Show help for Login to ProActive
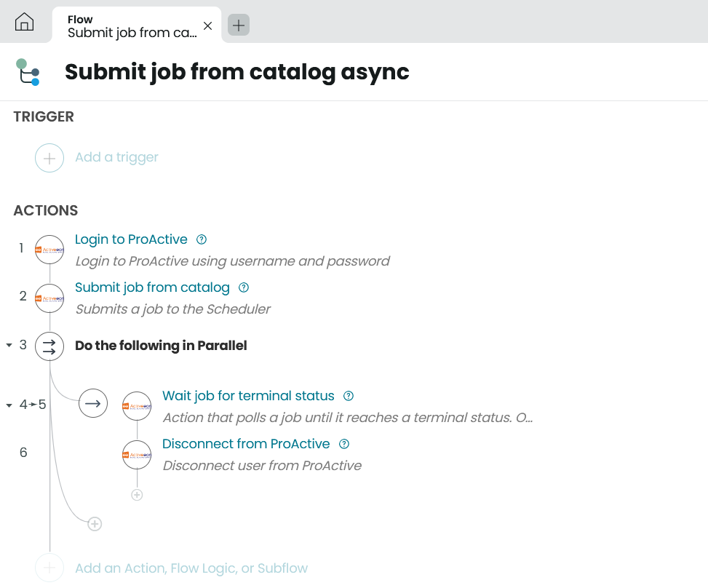The width and height of the screenshot is (708, 588). coord(202,240)
